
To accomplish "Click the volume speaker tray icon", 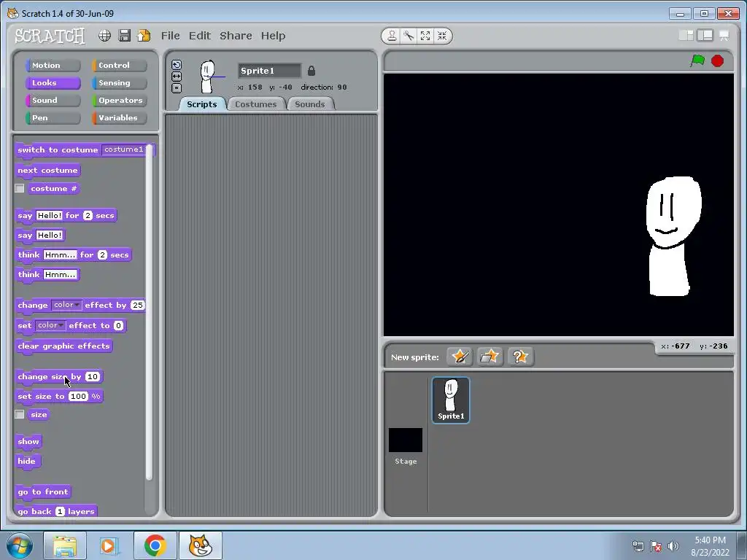I will tap(673, 546).
